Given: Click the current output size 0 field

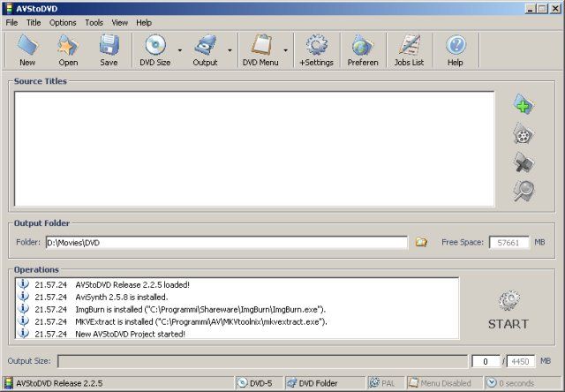Looking at the screenshot, I should [x=486, y=361].
